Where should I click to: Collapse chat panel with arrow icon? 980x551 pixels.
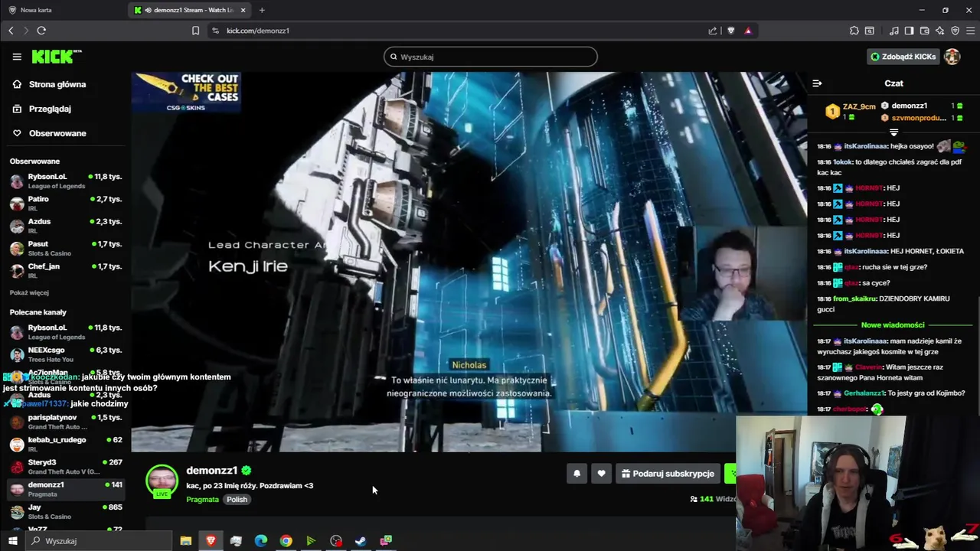coord(817,83)
